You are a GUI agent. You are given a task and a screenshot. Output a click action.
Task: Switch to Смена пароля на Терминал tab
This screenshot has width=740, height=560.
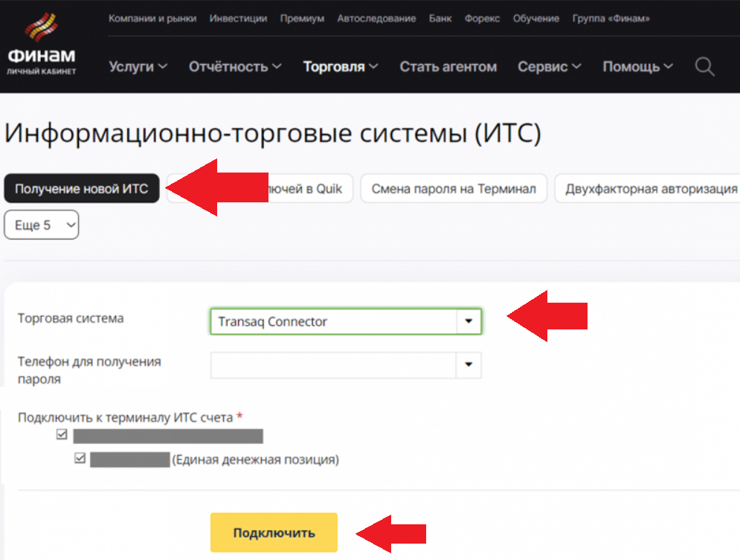454,189
